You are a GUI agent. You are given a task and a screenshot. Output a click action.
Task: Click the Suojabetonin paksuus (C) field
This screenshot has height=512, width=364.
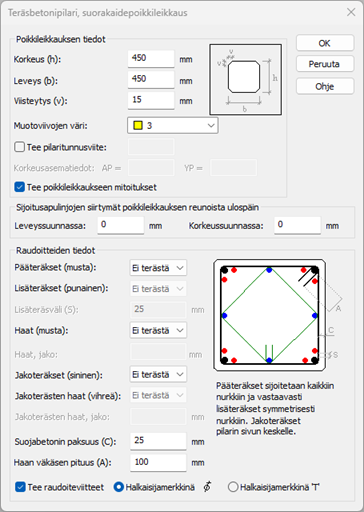pos(158,441)
